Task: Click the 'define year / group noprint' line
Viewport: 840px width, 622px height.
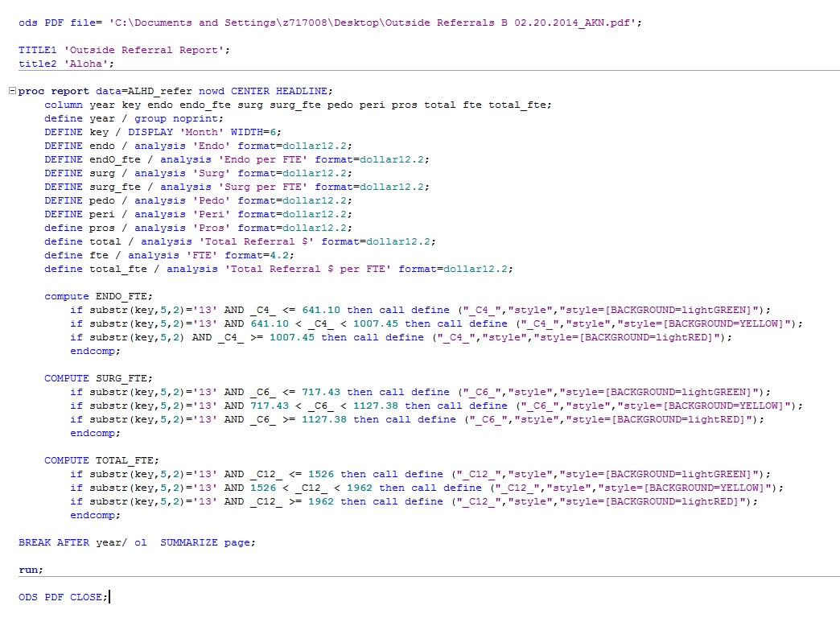Action: pyautogui.click(x=134, y=118)
